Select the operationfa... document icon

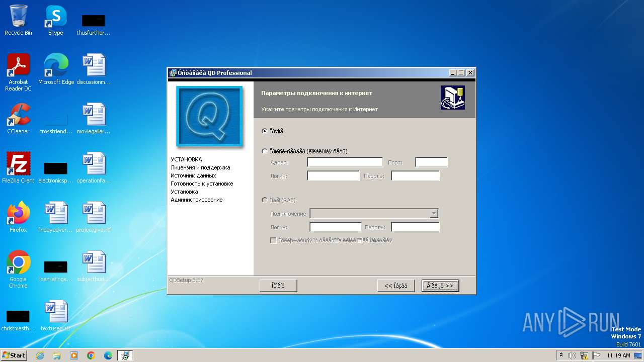tap(94, 167)
